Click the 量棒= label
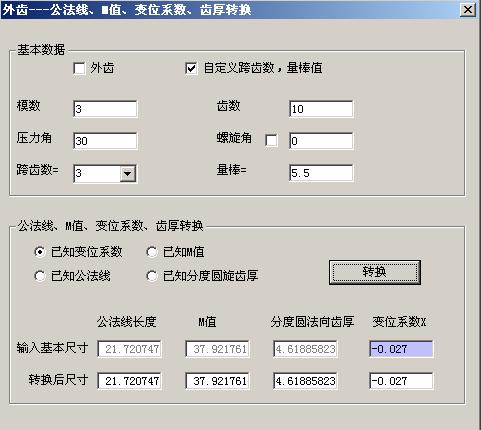Screen dimensions: 481x430 point(232,170)
